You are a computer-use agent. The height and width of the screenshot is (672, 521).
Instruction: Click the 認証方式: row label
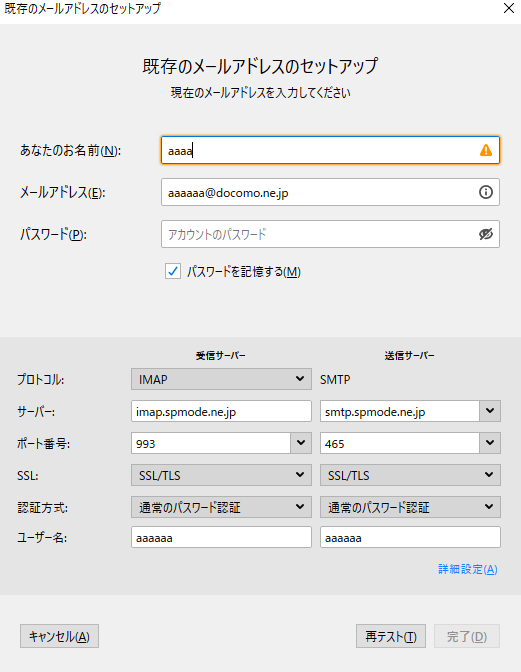coord(42,507)
